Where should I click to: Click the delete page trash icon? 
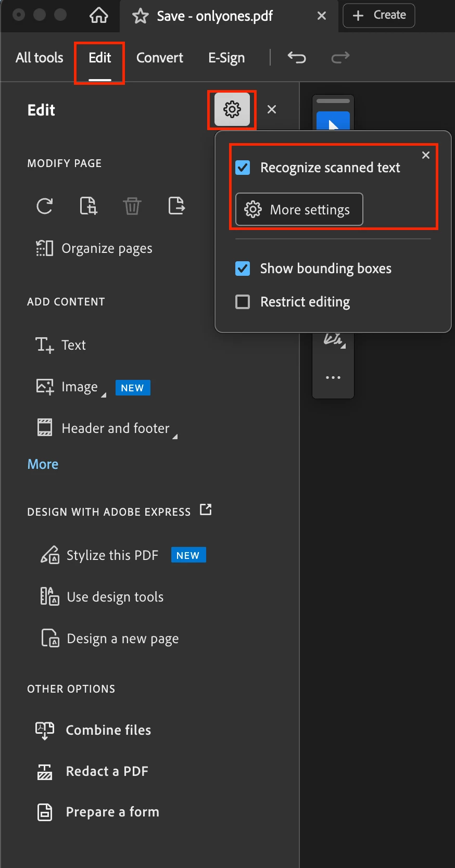(132, 206)
